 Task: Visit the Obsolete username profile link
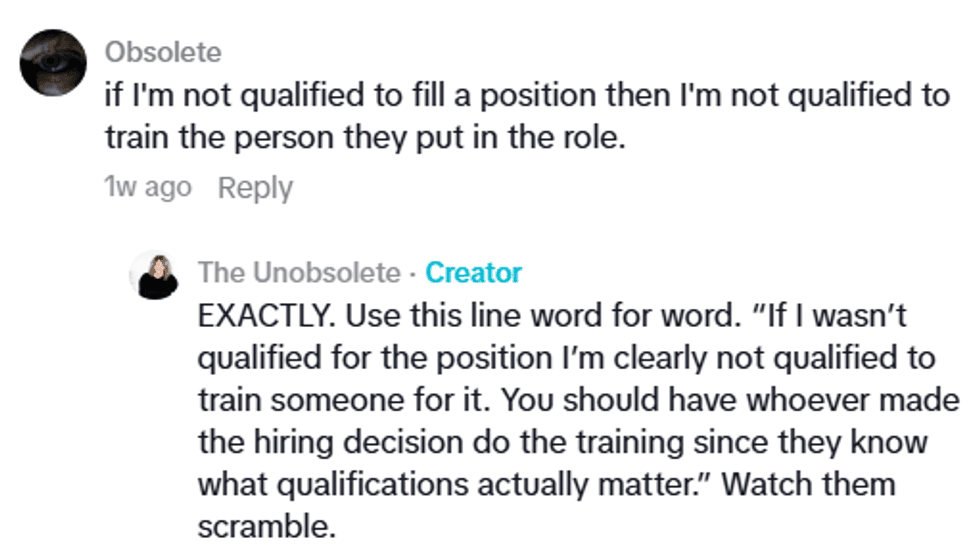point(163,51)
